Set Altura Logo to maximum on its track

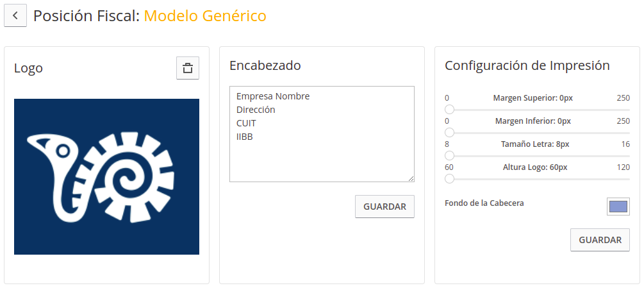tap(629, 179)
